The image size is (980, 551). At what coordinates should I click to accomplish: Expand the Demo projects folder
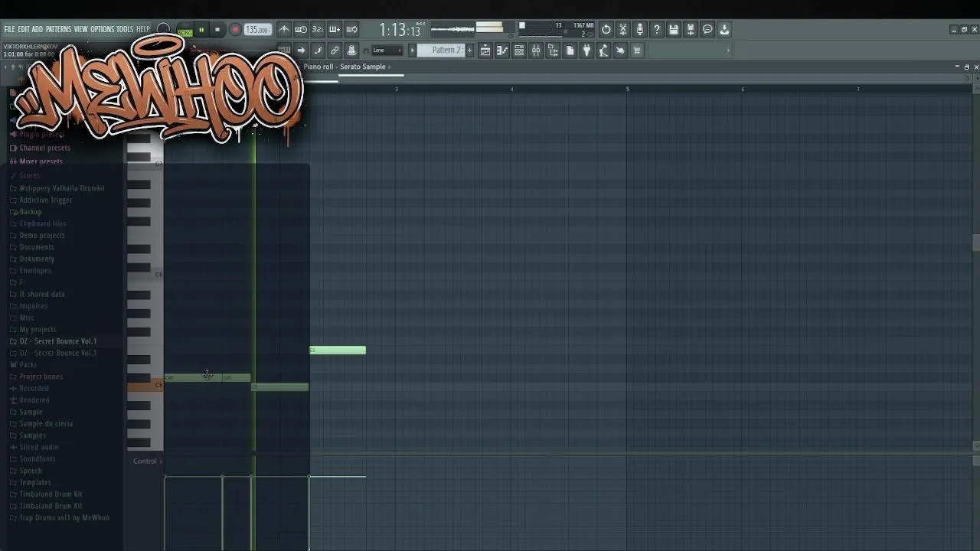(x=41, y=235)
